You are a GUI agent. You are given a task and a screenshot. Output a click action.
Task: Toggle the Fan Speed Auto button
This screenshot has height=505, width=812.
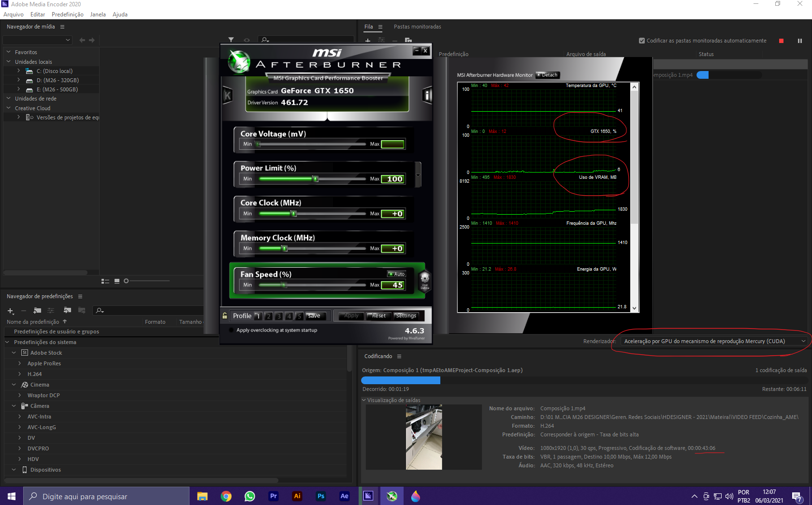pyautogui.click(x=396, y=274)
